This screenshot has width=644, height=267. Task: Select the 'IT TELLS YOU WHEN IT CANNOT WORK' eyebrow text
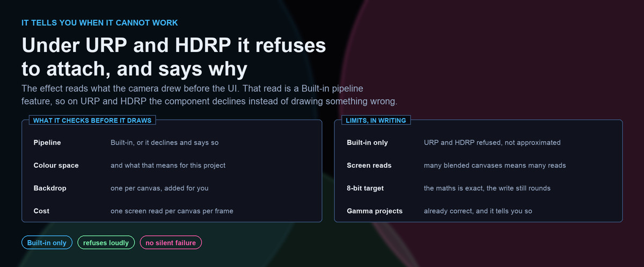click(100, 23)
